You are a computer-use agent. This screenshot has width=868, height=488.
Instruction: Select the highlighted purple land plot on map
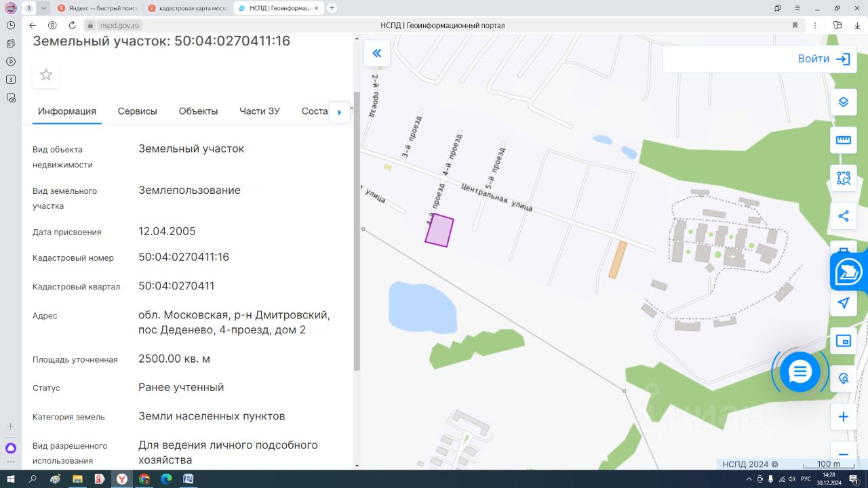pos(439,230)
